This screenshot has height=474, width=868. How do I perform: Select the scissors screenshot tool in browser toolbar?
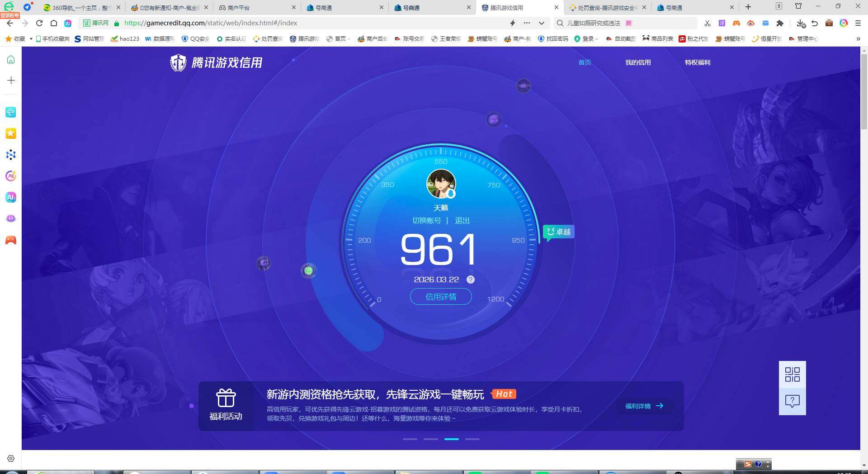707,23
